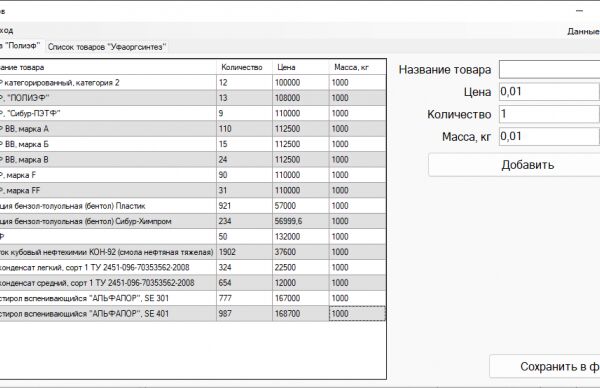Click the Сохранить в файл button

(545, 367)
